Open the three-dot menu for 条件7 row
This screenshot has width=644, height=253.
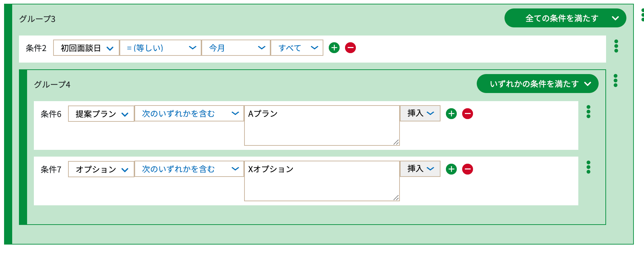(588, 167)
